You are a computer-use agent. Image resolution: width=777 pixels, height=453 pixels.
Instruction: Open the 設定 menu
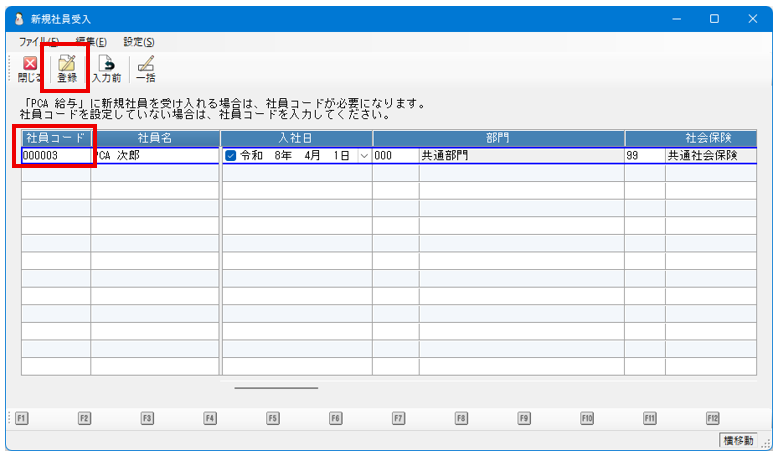pos(139,42)
